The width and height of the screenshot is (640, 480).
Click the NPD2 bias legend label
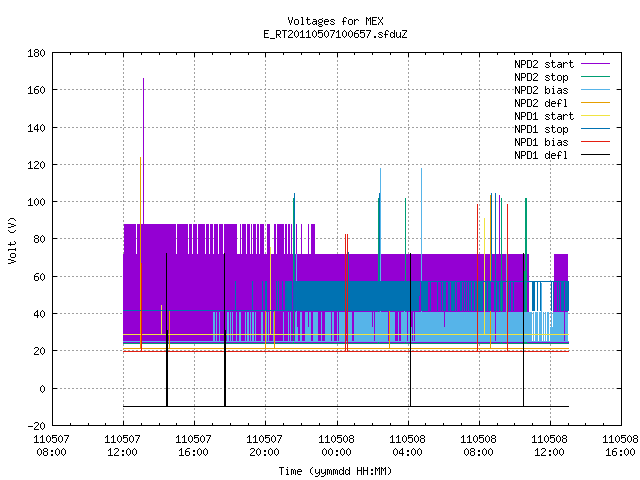pyautogui.click(x=541, y=90)
